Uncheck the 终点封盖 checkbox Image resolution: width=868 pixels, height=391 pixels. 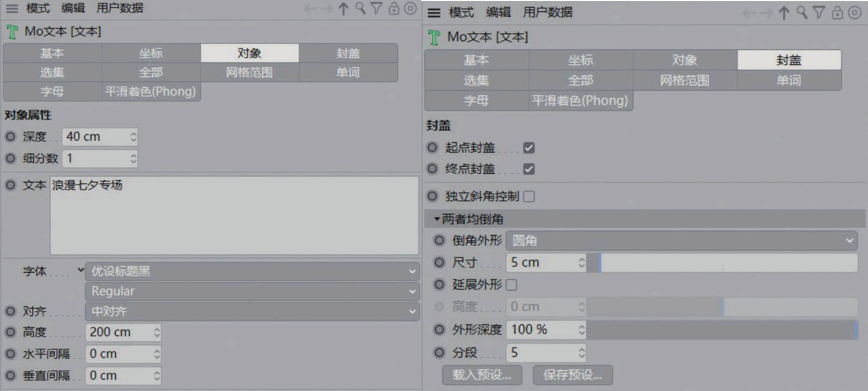point(529,169)
